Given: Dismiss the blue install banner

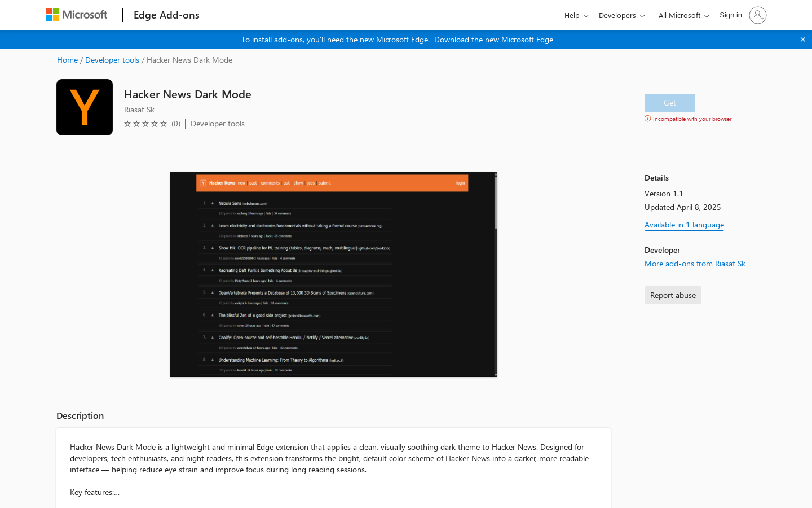Looking at the screenshot, I should point(802,40).
